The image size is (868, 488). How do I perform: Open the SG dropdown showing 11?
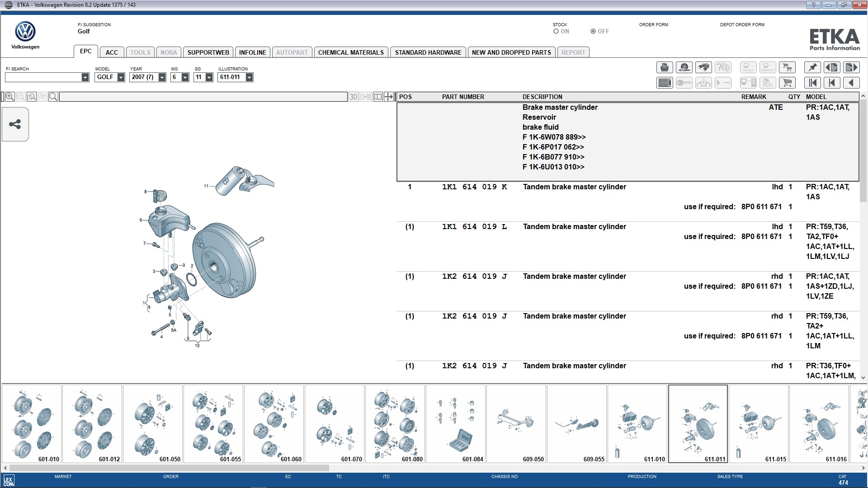click(209, 77)
